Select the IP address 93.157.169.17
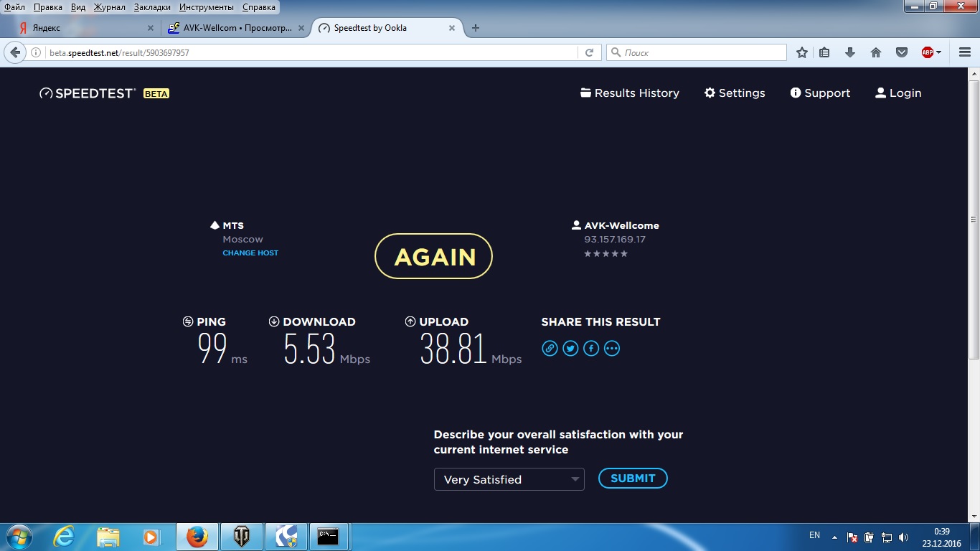 pyautogui.click(x=615, y=240)
